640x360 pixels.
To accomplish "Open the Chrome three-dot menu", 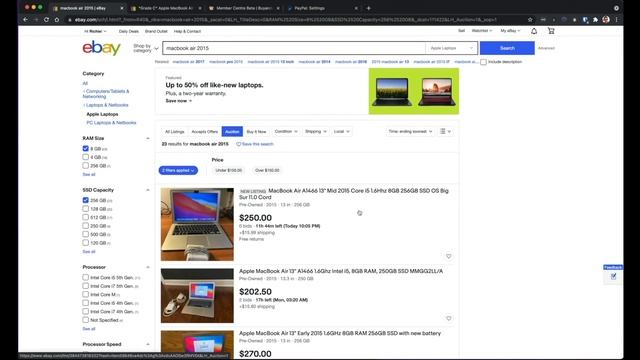I will (616, 20).
